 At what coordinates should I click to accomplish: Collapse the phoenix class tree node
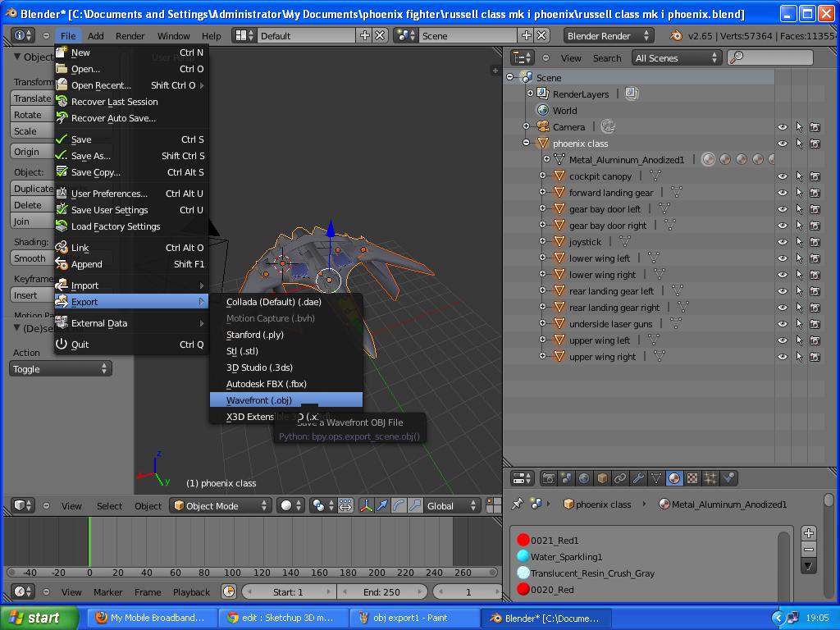click(526, 143)
